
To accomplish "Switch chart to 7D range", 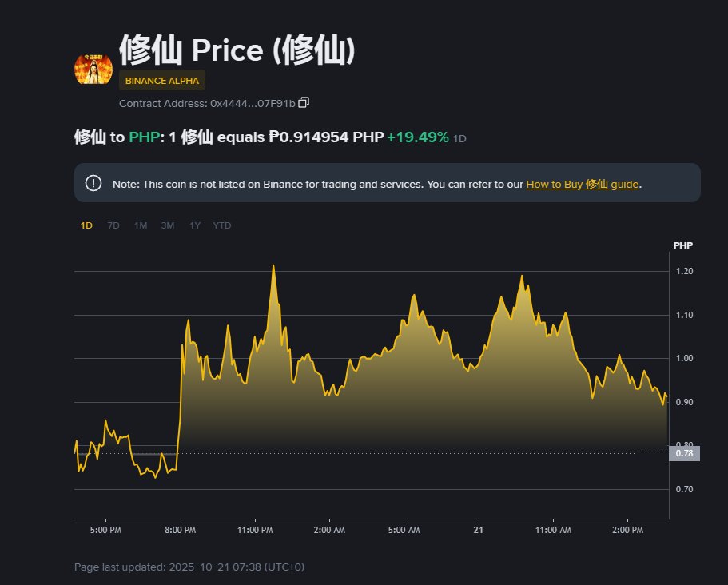I will coord(113,225).
